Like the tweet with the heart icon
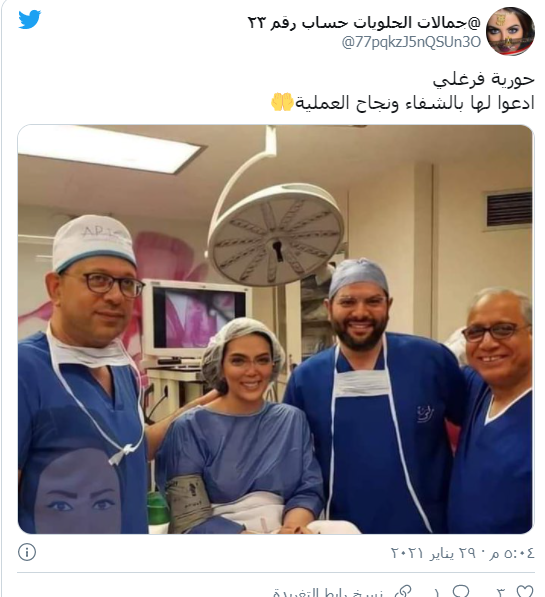Viewport: 545px width, 597px height. pos(525,591)
